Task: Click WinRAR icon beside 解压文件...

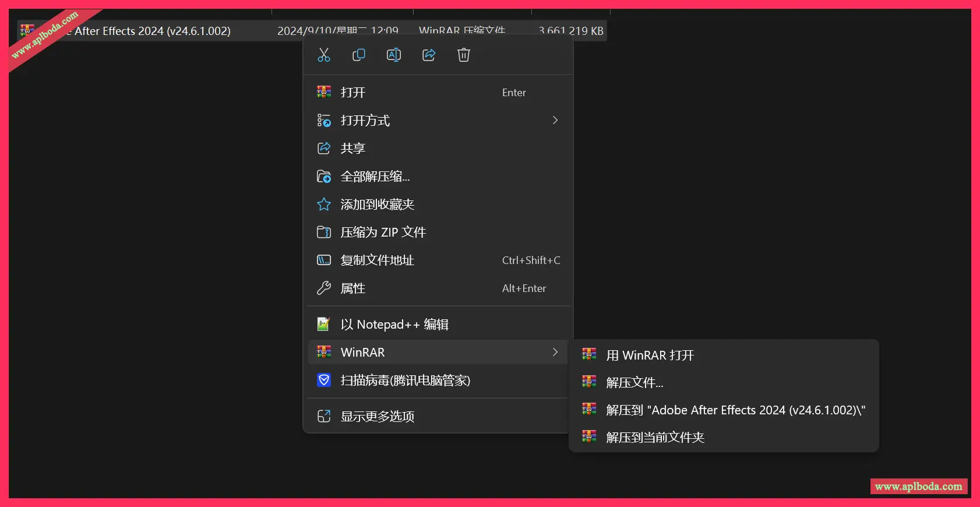Action: coord(589,382)
